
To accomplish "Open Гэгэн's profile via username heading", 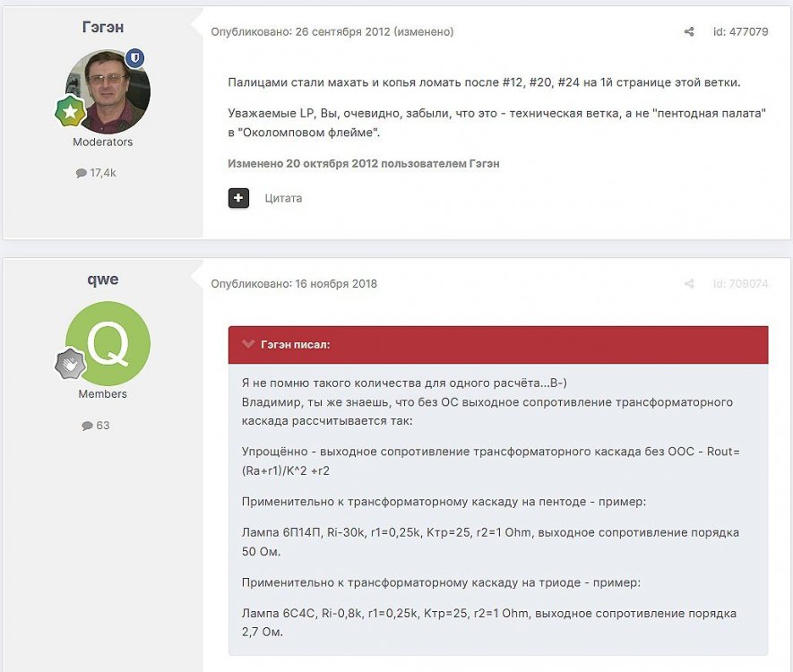I will [x=102, y=28].
